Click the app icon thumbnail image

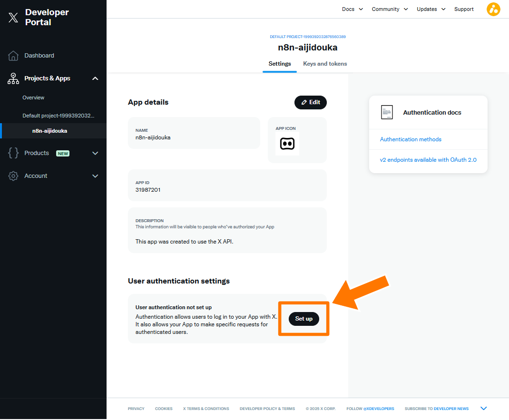[x=287, y=144]
